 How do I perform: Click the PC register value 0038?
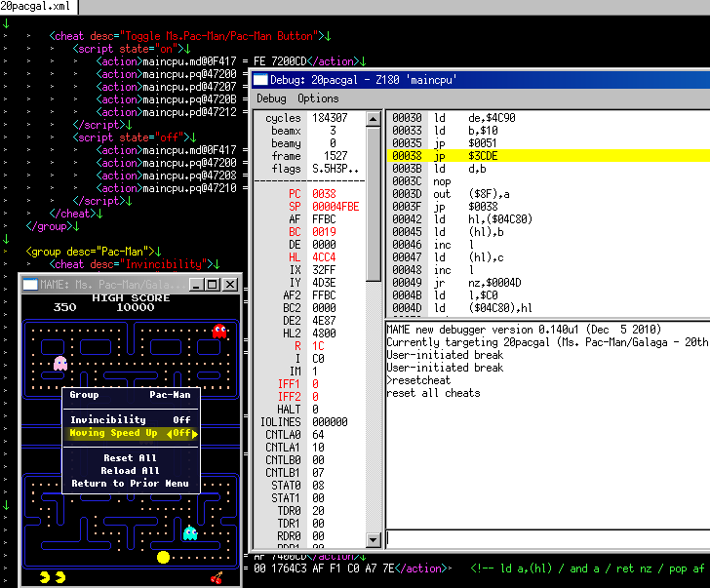click(324, 194)
